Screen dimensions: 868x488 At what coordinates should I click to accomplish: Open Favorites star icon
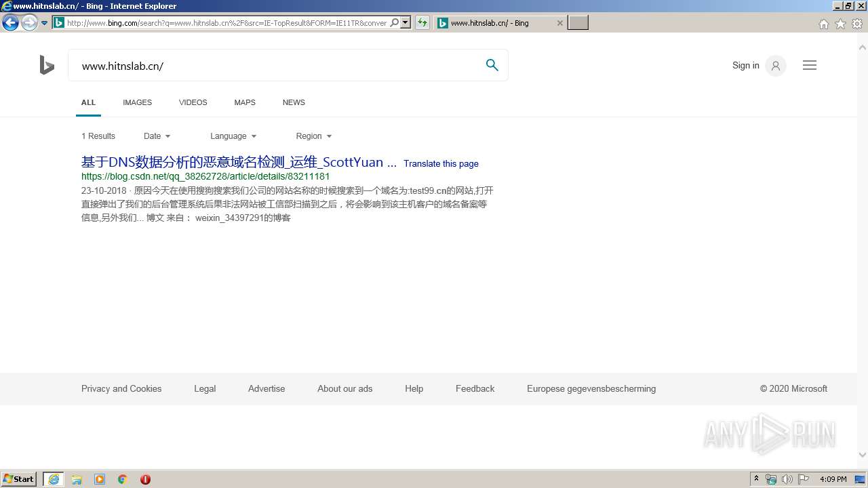tap(840, 24)
